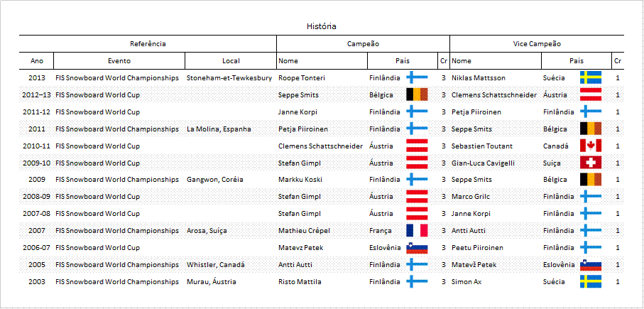The width and height of the screenshot is (644, 309).
Task: Select the Ano column header
Action: [36, 61]
